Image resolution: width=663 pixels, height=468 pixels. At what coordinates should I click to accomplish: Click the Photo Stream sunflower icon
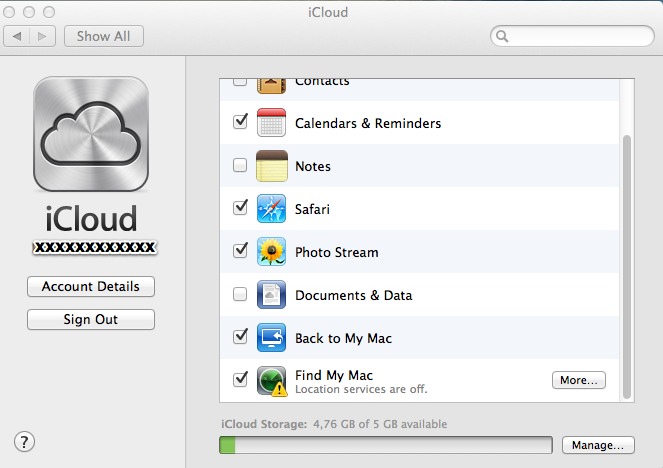point(271,252)
